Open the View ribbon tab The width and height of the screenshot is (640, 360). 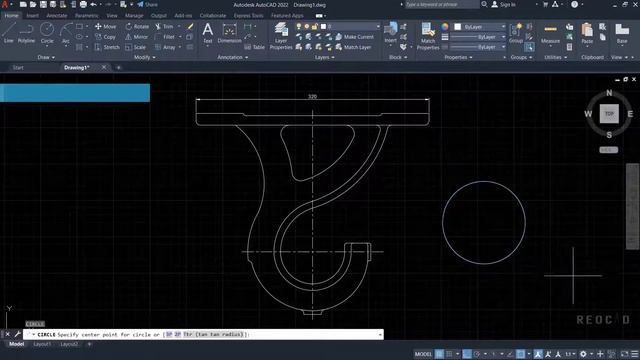tap(112, 16)
